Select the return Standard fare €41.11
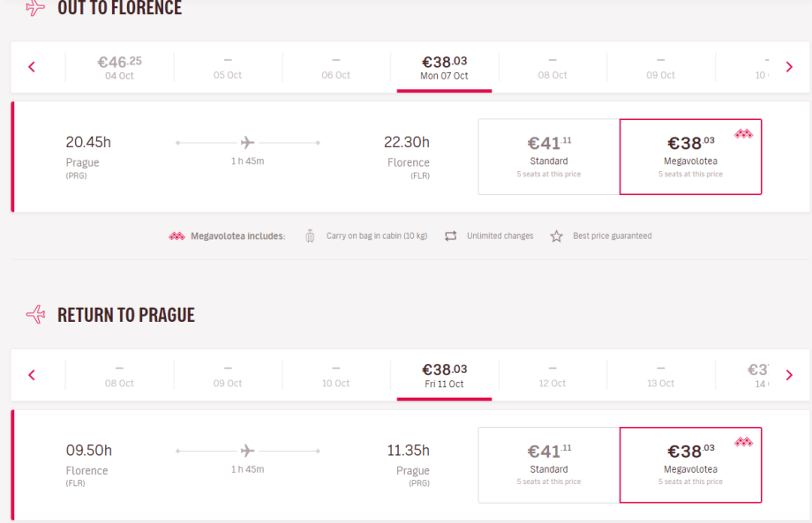Image resolution: width=812 pixels, height=523 pixels. click(x=549, y=465)
